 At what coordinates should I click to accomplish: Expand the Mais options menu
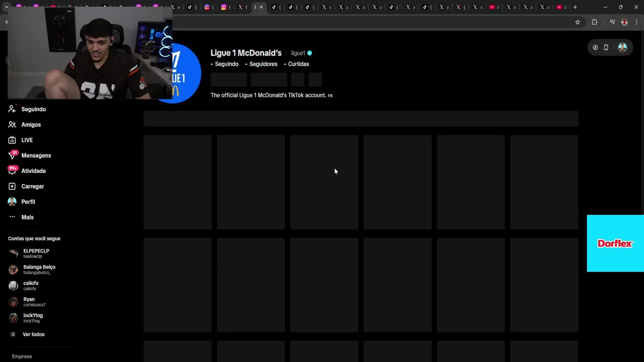(27, 217)
